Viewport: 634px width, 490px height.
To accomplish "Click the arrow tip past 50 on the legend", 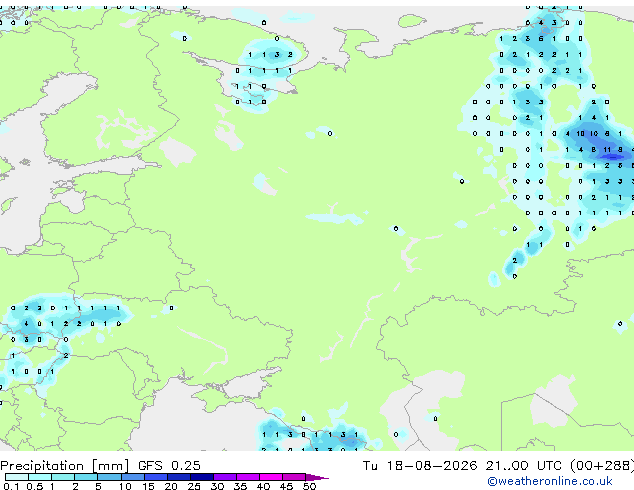I will coord(317,477).
